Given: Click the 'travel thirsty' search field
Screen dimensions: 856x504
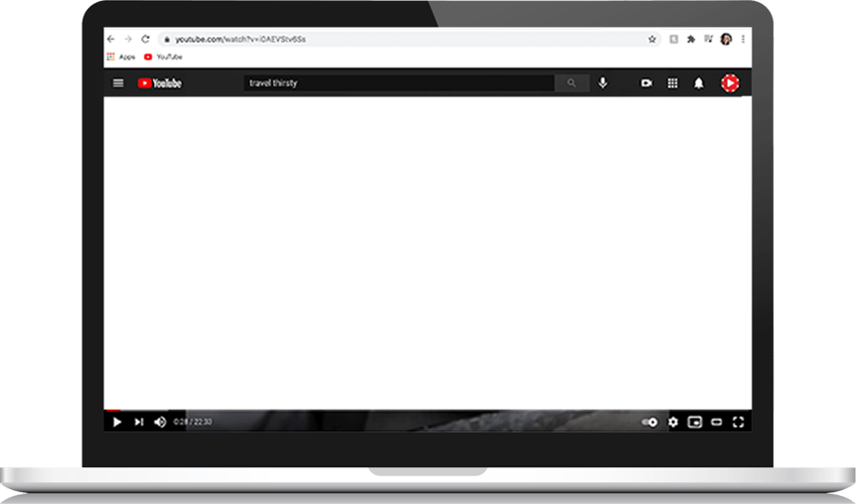Looking at the screenshot, I should coord(398,84).
